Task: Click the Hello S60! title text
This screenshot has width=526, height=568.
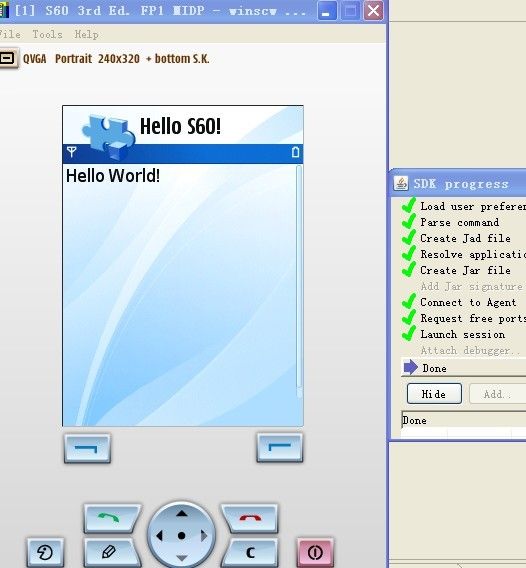Action: [180, 126]
